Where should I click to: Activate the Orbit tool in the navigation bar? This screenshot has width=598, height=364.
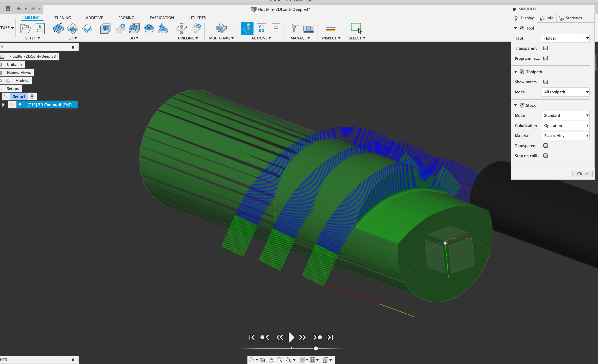[x=251, y=360]
